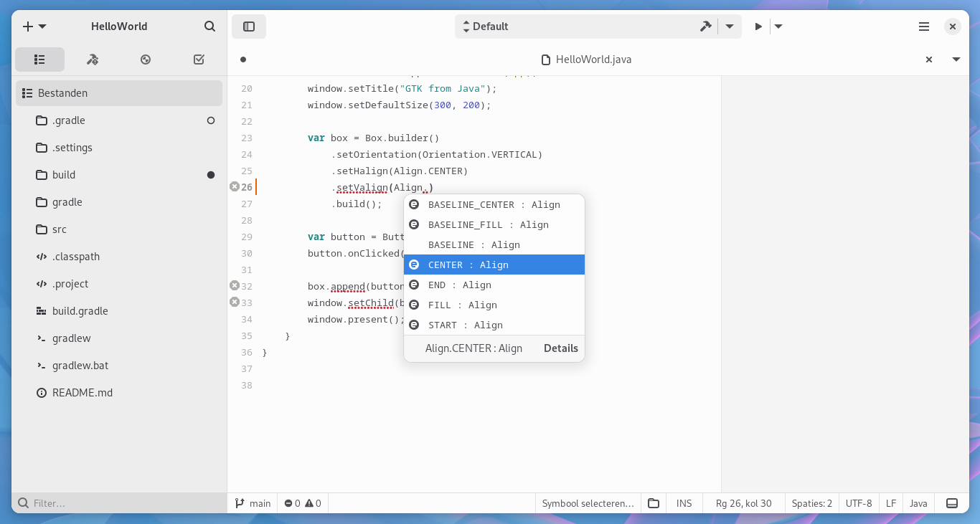Select CENTER : Align from completion popup

[494, 265]
